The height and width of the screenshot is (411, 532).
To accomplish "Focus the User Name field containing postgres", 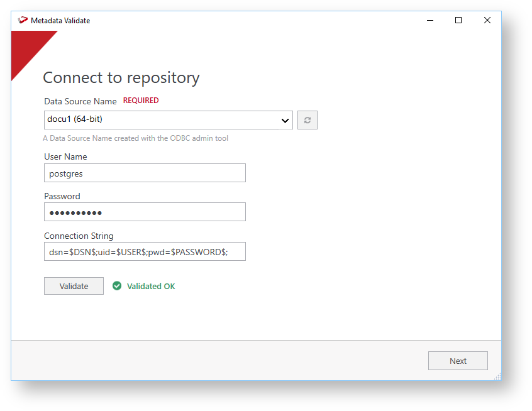I will 145,173.
